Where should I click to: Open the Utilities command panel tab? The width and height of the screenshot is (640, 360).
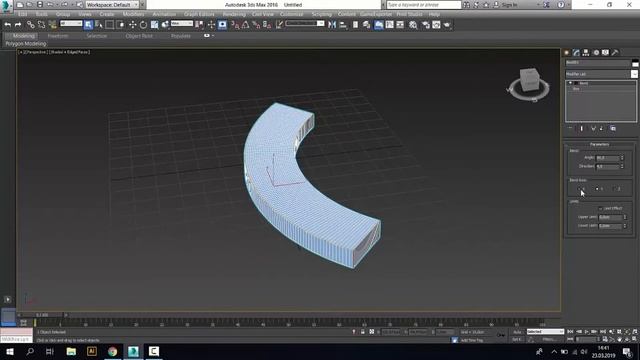(615, 53)
